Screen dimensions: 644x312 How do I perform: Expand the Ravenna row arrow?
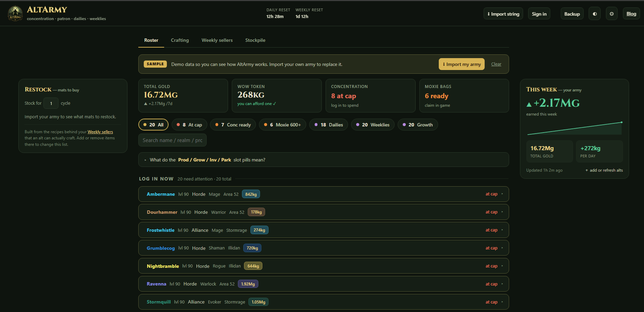click(x=502, y=284)
